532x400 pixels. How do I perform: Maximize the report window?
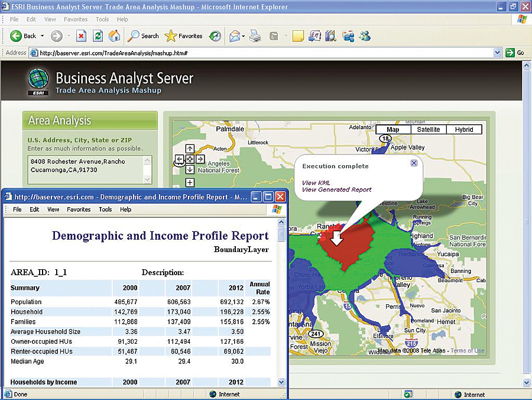click(268, 196)
